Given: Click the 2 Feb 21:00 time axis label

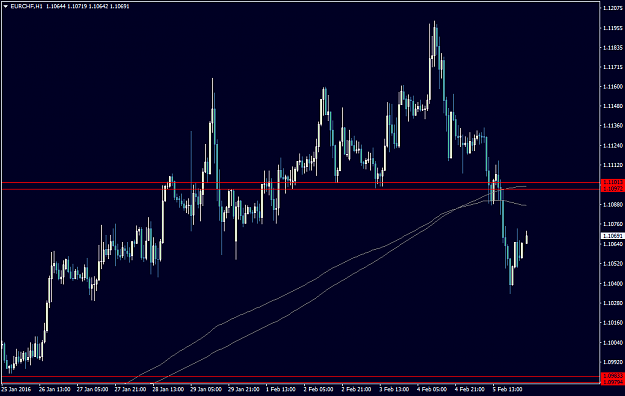Looking at the screenshot, I should [x=357, y=390].
